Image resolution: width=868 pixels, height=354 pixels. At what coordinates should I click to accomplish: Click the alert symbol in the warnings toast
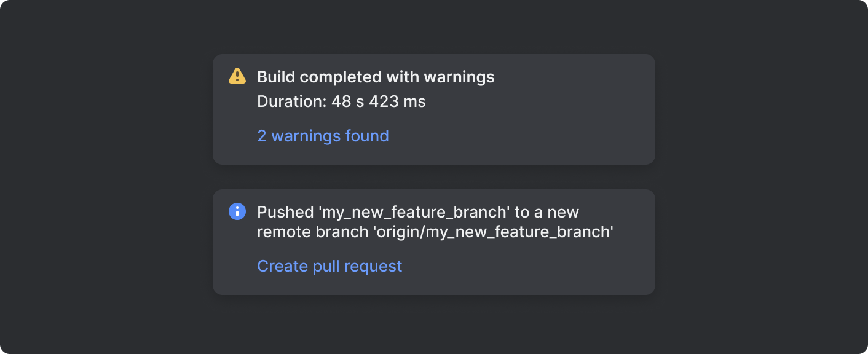(x=237, y=76)
